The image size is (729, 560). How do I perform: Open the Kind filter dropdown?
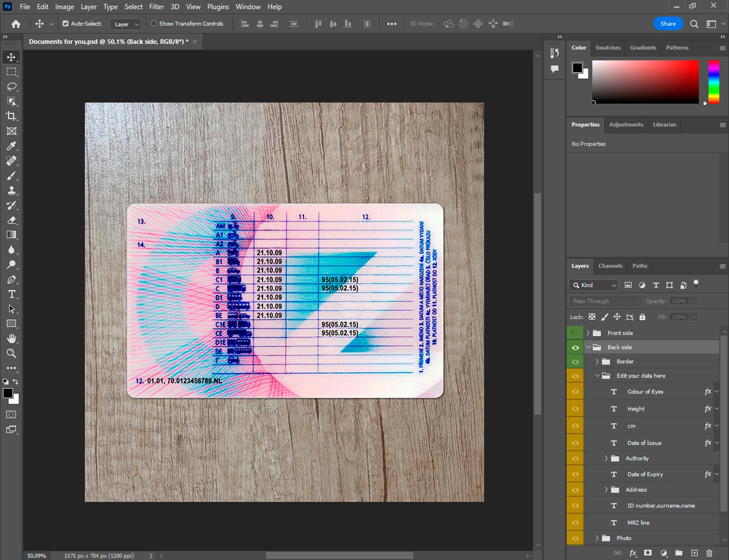click(594, 285)
